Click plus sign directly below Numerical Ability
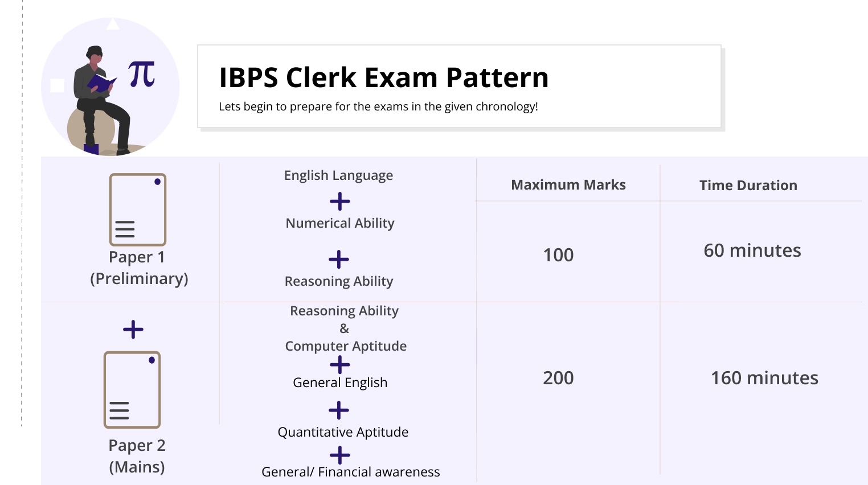Screen dimensions: 868x485 click(339, 260)
